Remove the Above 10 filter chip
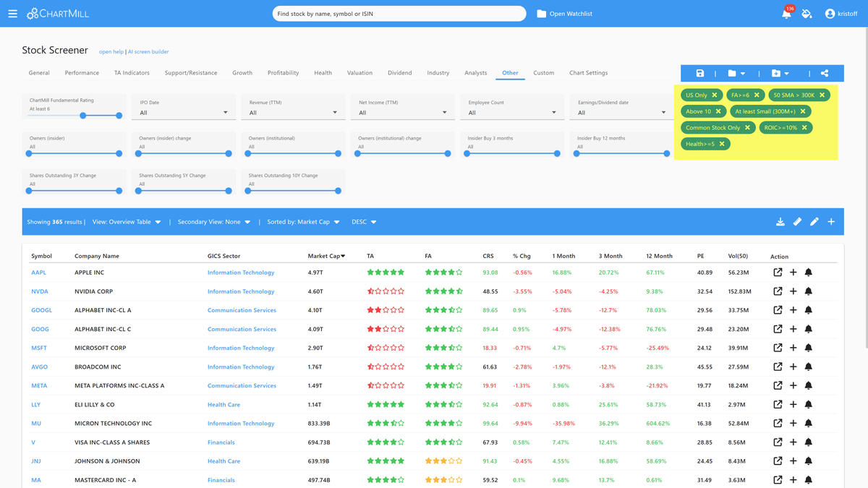This screenshot has width=868, height=488. click(x=718, y=111)
